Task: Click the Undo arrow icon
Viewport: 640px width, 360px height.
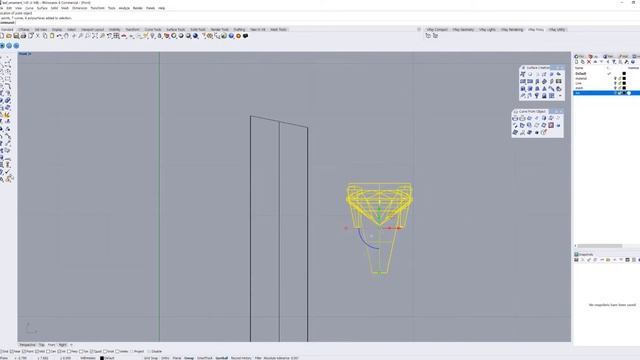Action: 60,36
